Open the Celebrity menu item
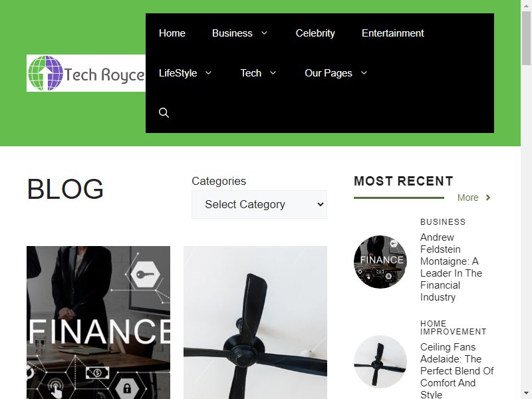 coord(315,33)
